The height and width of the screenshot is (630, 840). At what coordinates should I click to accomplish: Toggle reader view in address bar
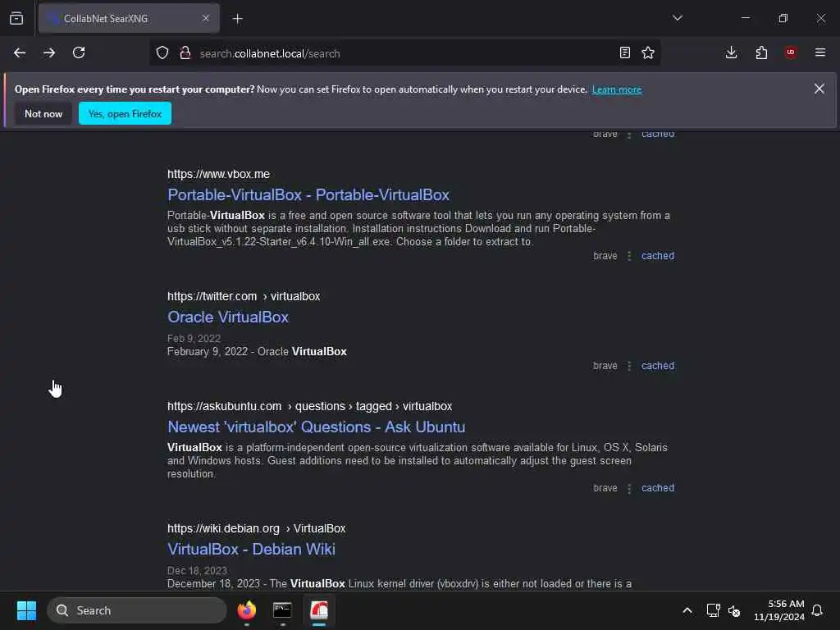[624, 52]
